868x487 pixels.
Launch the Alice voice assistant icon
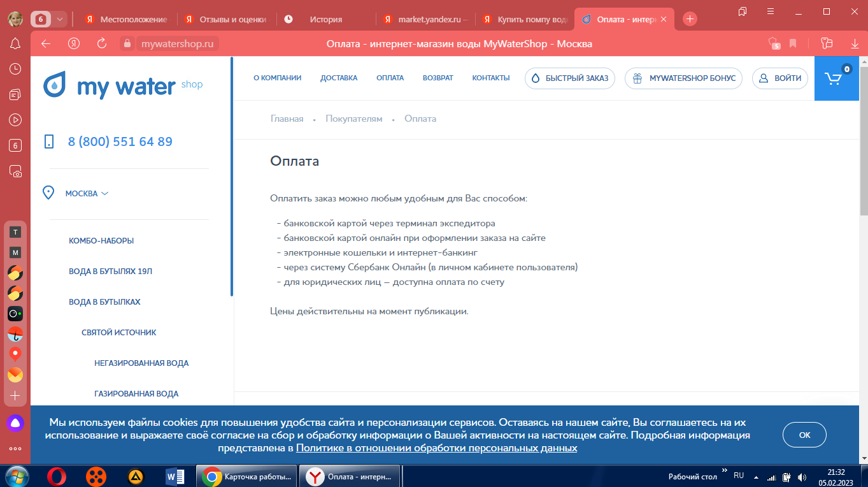coord(15,423)
